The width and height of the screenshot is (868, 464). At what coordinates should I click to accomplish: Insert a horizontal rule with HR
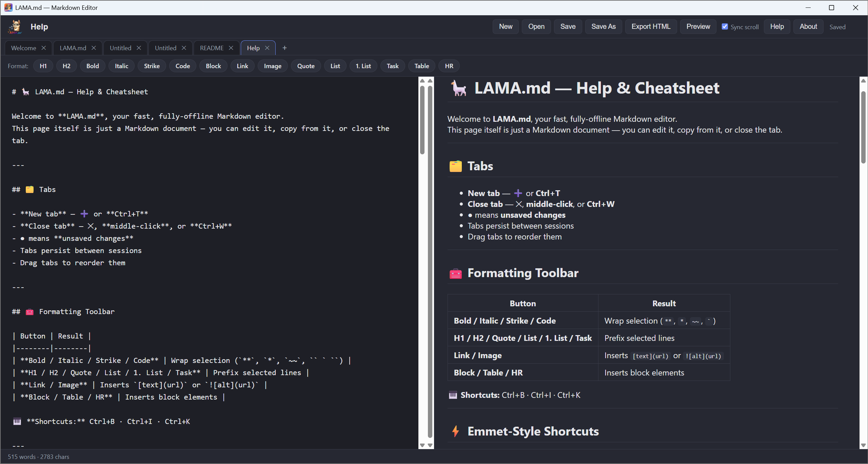point(449,66)
